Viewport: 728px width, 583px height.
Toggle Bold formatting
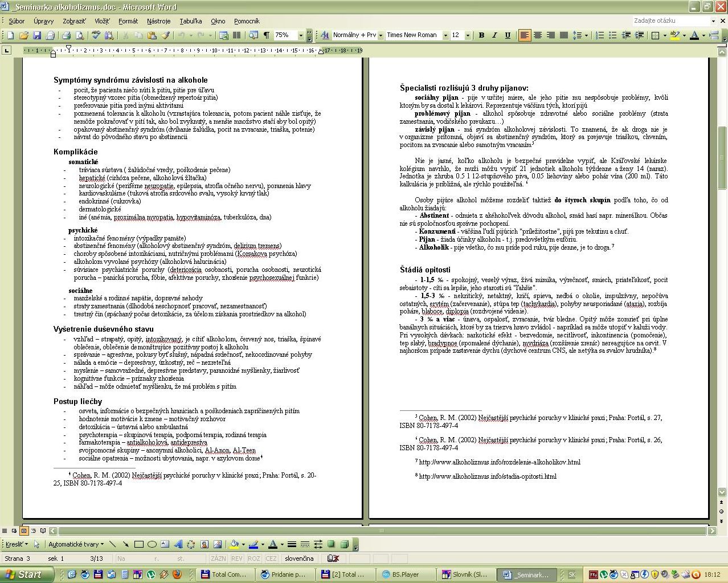(481, 35)
